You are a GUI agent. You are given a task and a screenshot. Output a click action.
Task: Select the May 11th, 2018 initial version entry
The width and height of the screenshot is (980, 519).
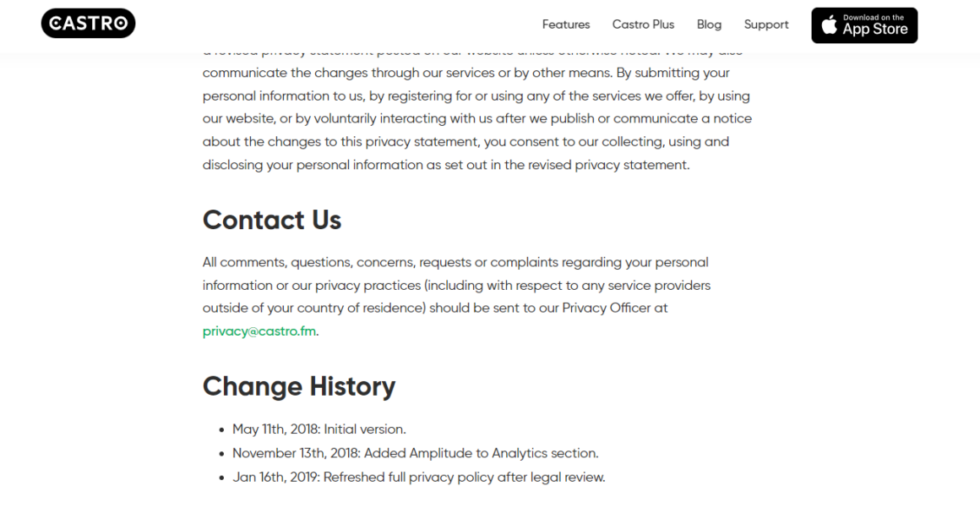point(318,429)
